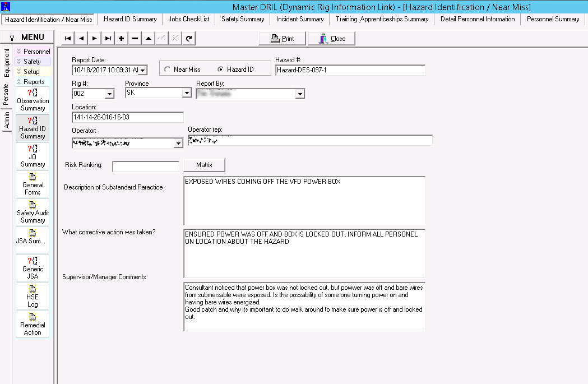The image size is (588, 384).
Task: Open the Province dropdown
Action: click(187, 92)
